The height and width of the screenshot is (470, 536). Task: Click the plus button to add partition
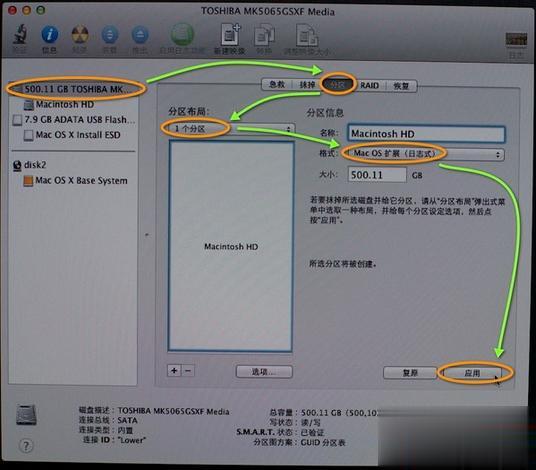point(174,371)
